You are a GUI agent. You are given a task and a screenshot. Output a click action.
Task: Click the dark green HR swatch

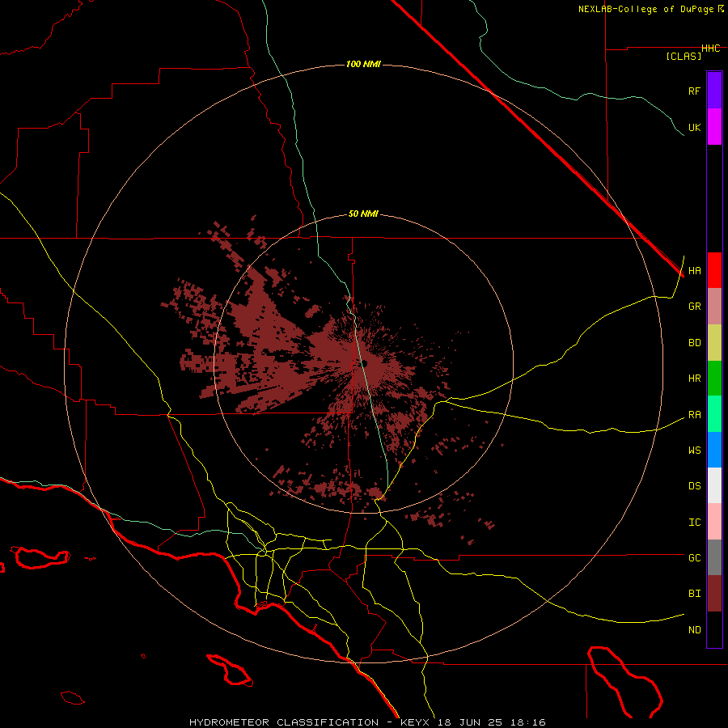pos(714,379)
